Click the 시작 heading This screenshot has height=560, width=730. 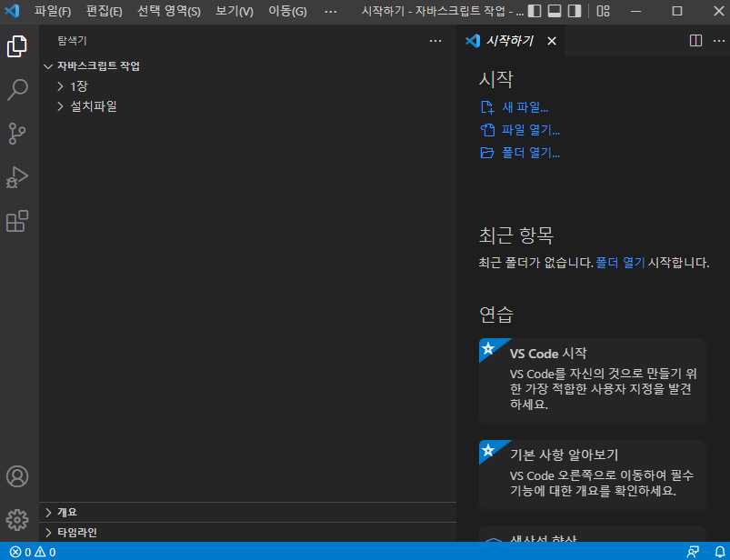pyautogui.click(x=496, y=79)
